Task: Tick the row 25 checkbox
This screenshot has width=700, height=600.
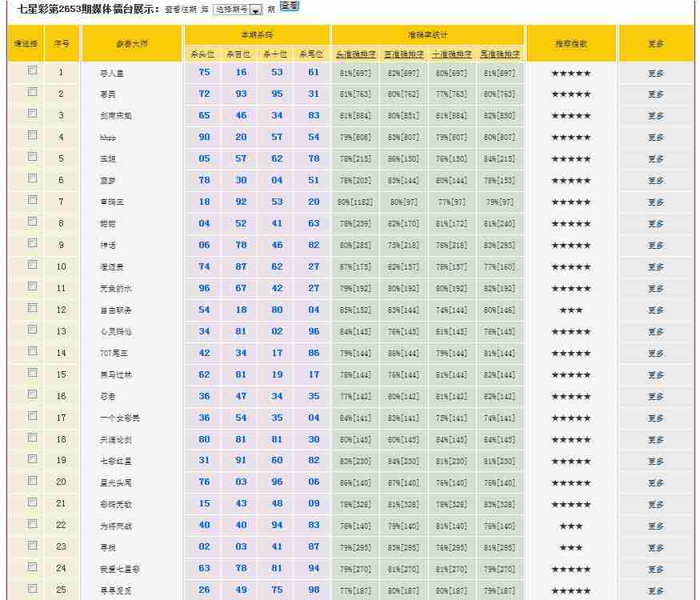Action: [32, 589]
